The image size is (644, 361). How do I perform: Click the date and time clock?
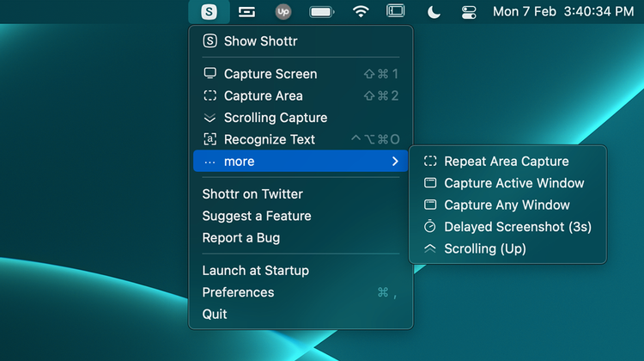click(563, 11)
